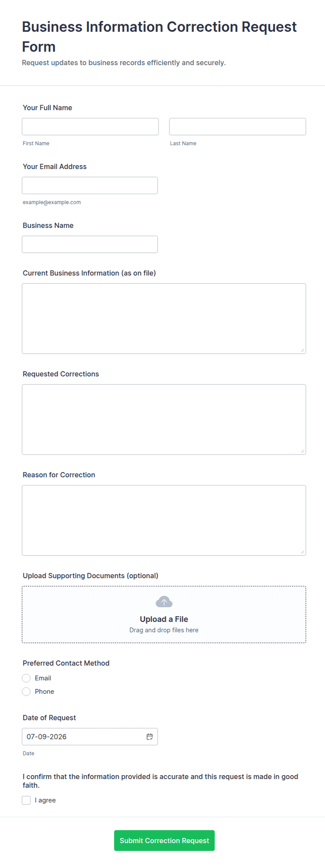Image resolution: width=325 pixels, height=868 pixels.
Task: Click the I agree label text
Action: (45, 800)
